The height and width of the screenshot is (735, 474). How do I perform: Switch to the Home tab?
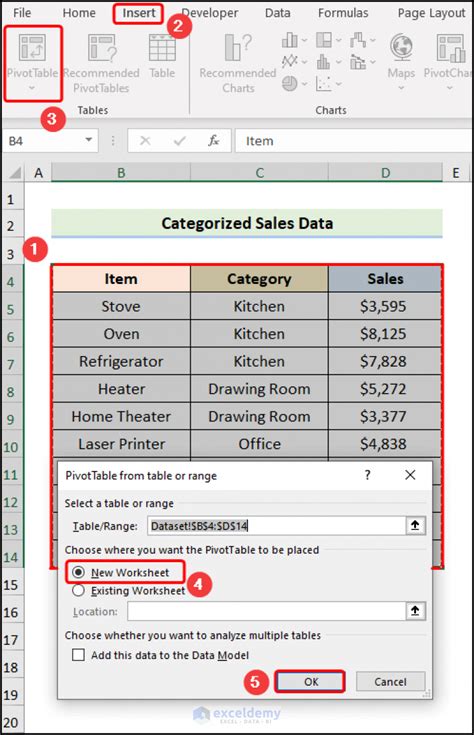pos(79,13)
